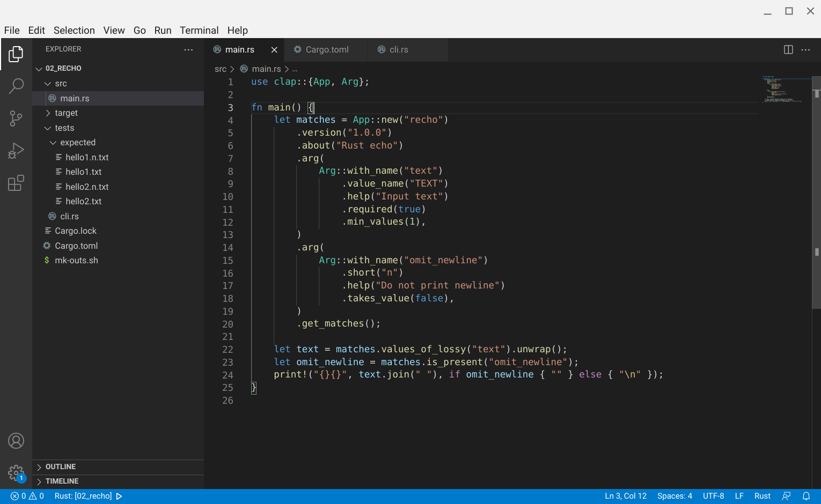Expand the TIMELINE section

[39, 481]
